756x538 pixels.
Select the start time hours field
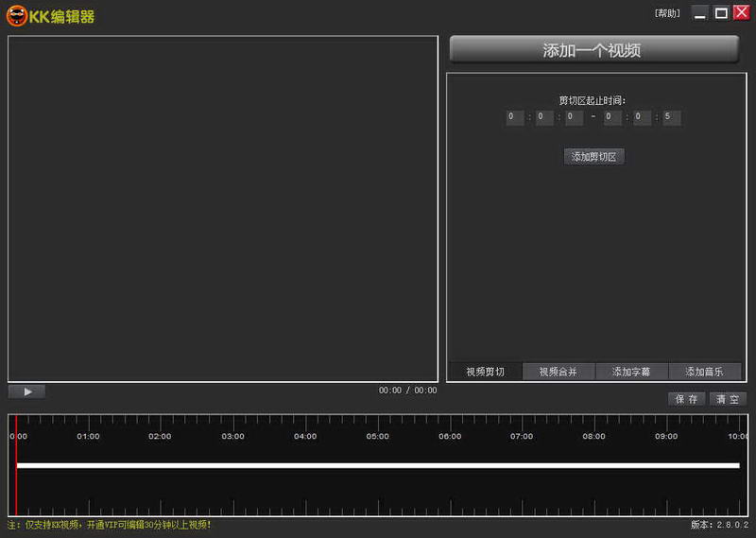(x=514, y=117)
